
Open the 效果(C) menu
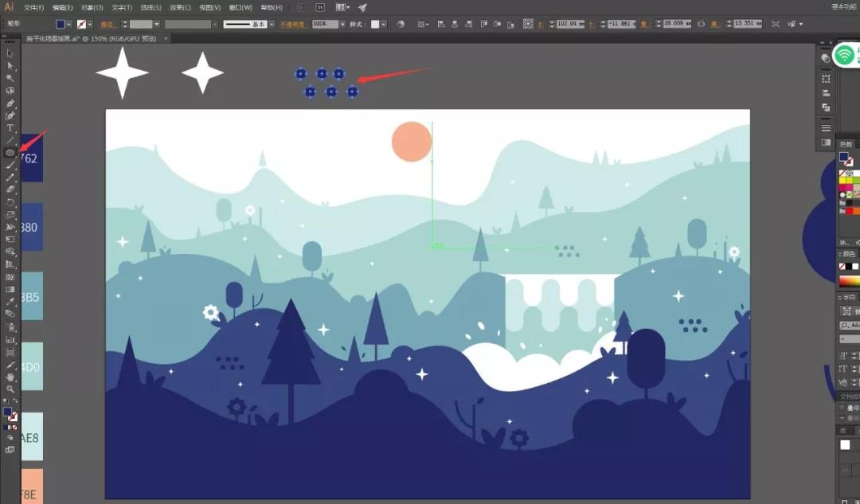[179, 7]
